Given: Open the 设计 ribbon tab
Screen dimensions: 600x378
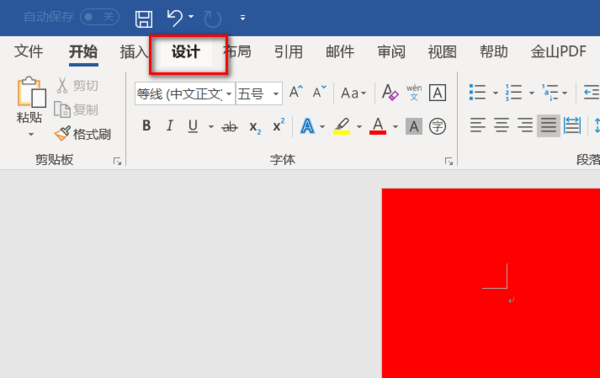Looking at the screenshot, I should tap(186, 52).
